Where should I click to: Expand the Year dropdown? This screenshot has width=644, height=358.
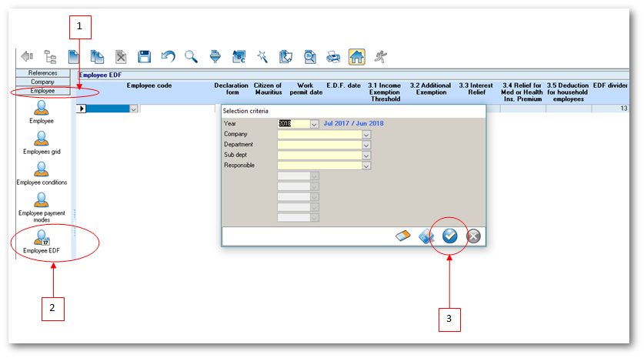[x=314, y=123]
